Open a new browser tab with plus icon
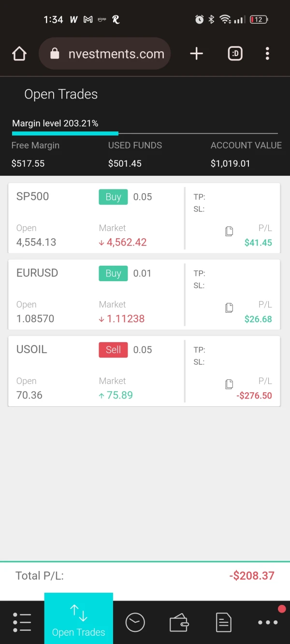This screenshot has width=290, height=644. click(x=196, y=54)
